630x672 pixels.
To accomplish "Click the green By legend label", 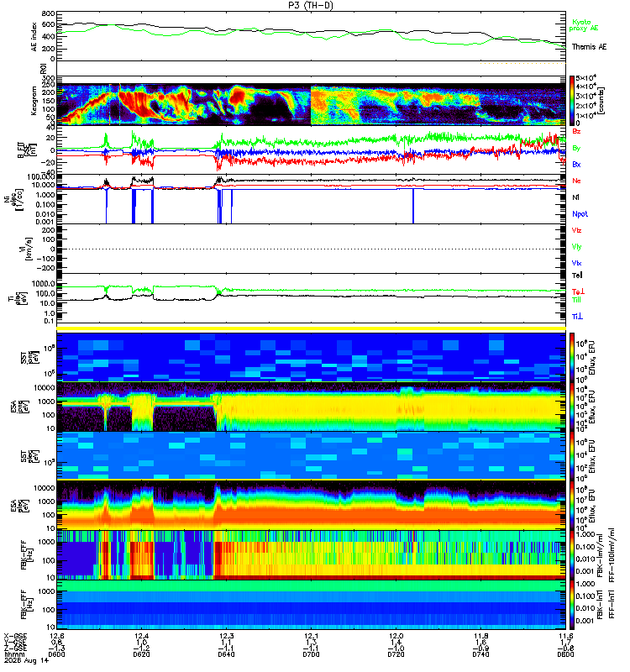I will coord(576,148).
